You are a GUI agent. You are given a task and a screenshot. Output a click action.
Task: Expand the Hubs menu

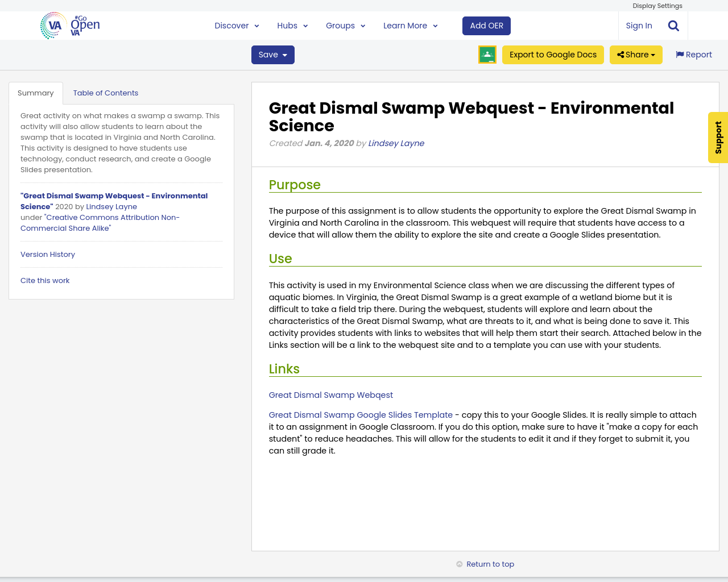point(292,25)
